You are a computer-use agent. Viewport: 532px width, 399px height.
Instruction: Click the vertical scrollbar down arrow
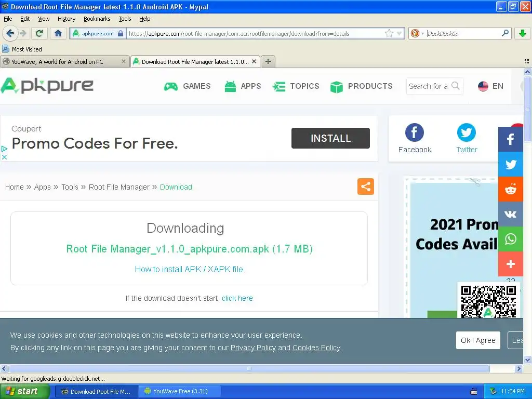click(527, 360)
